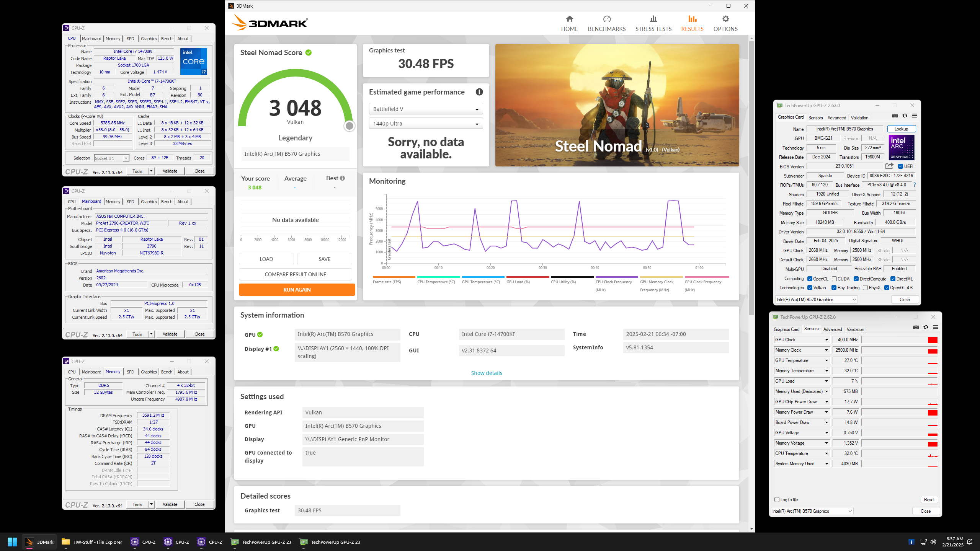Open the BENCHMARKS gauge icon in 3DMark
Screen dimensions: 980x551
click(x=606, y=19)
